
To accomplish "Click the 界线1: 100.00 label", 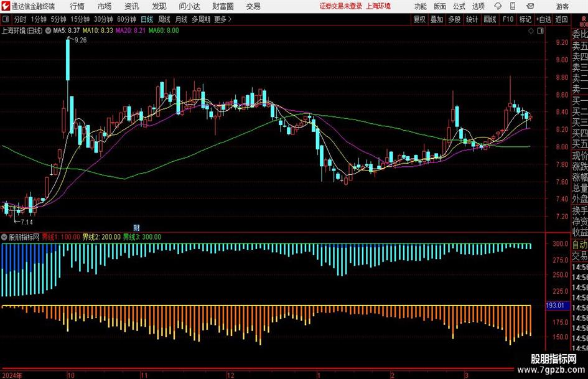I will [x=61, y=237].
